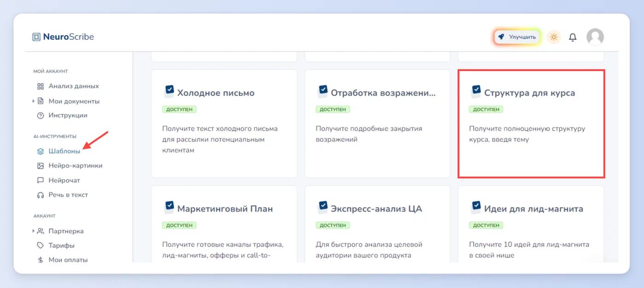
Task: Click the Нейро-картинки image icon
Action: [x=40, y=166]
